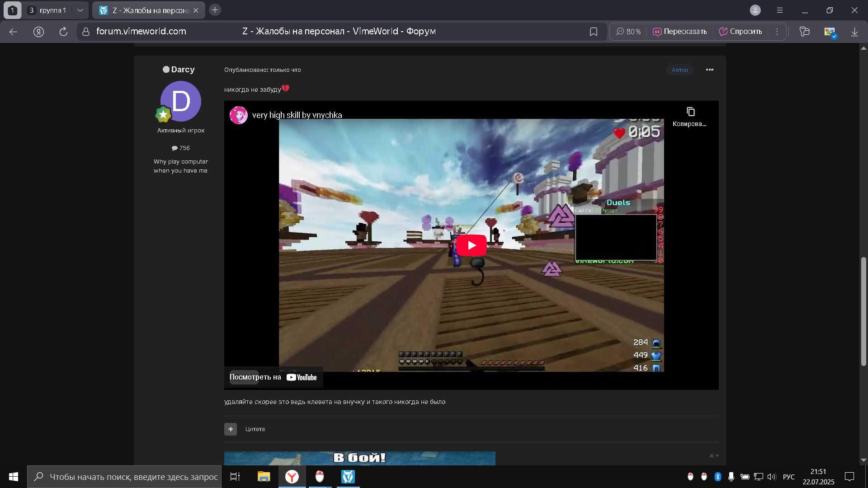Viewport: 868px width, 488px height.
Task: Click the Активный игрок rank badge
Action: tap(163, 114)
